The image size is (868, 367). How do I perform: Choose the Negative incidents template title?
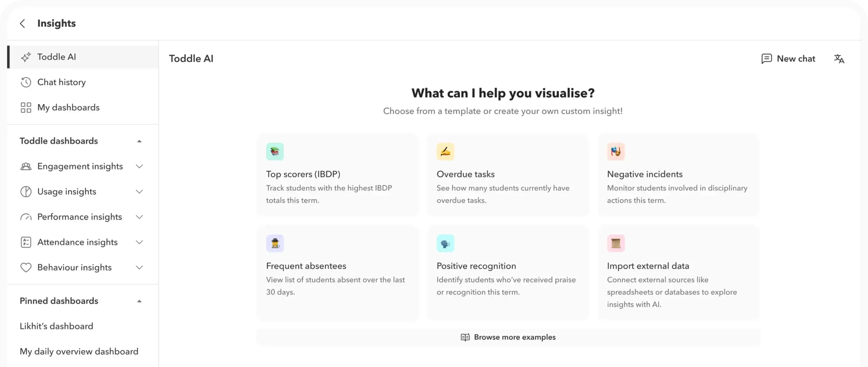click(x=645, y=174)
